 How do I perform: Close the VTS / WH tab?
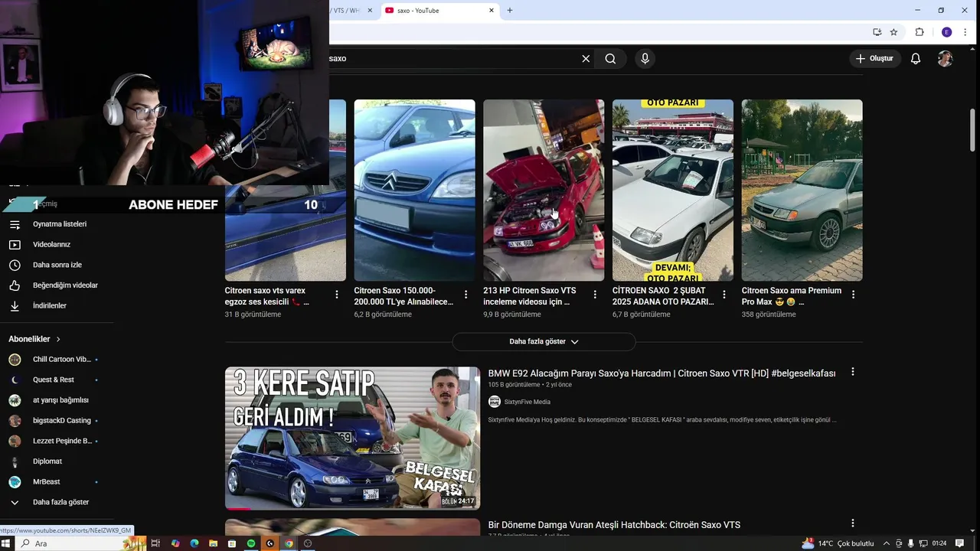371,11
